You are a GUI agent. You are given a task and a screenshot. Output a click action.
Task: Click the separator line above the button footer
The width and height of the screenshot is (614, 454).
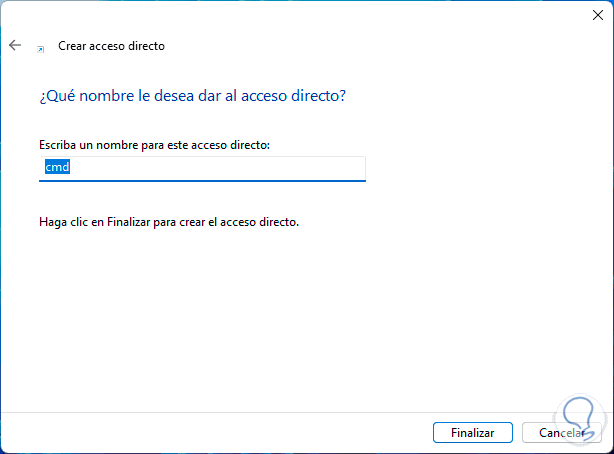pyautogui.click(x=300, y=410)
